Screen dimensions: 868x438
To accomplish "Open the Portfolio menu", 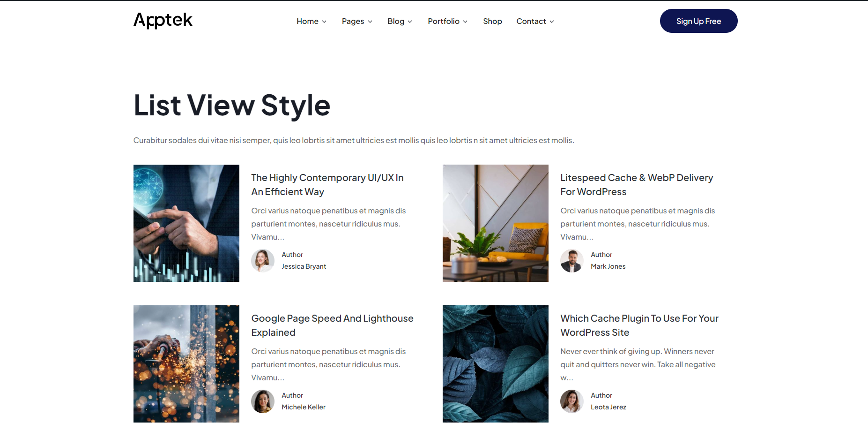I will click(447, 22).
